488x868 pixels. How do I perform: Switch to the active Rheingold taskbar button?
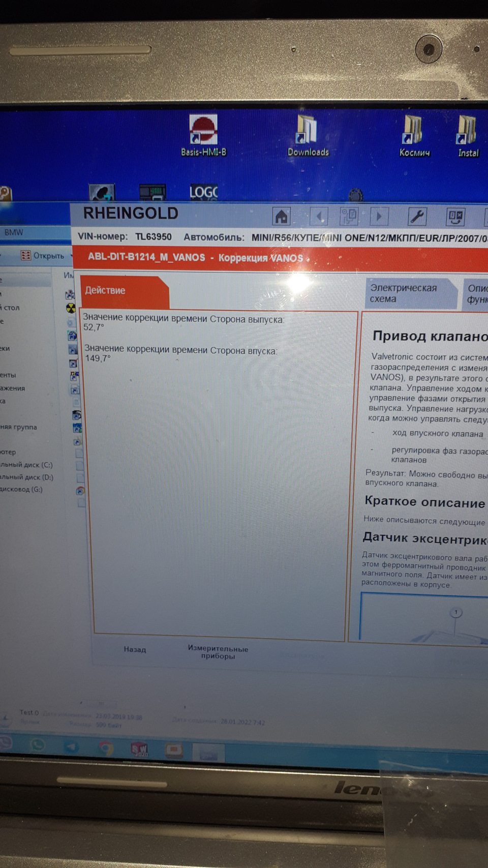(x=209, y=753)
